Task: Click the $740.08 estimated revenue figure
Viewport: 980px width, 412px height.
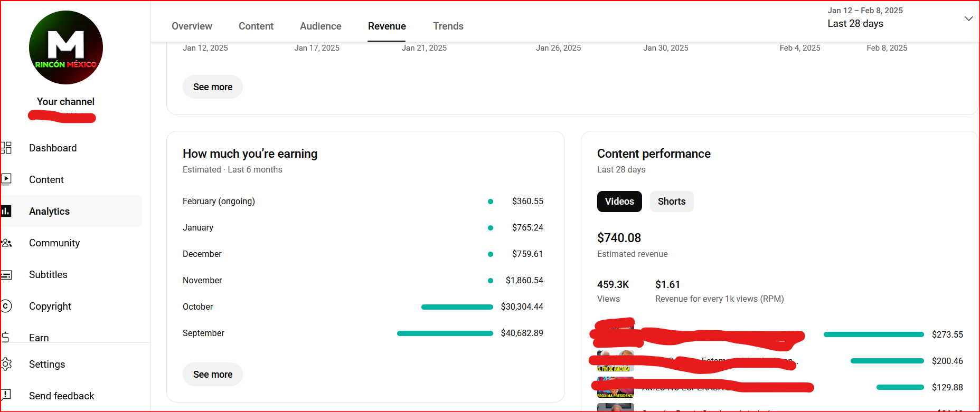Action: 619,238
